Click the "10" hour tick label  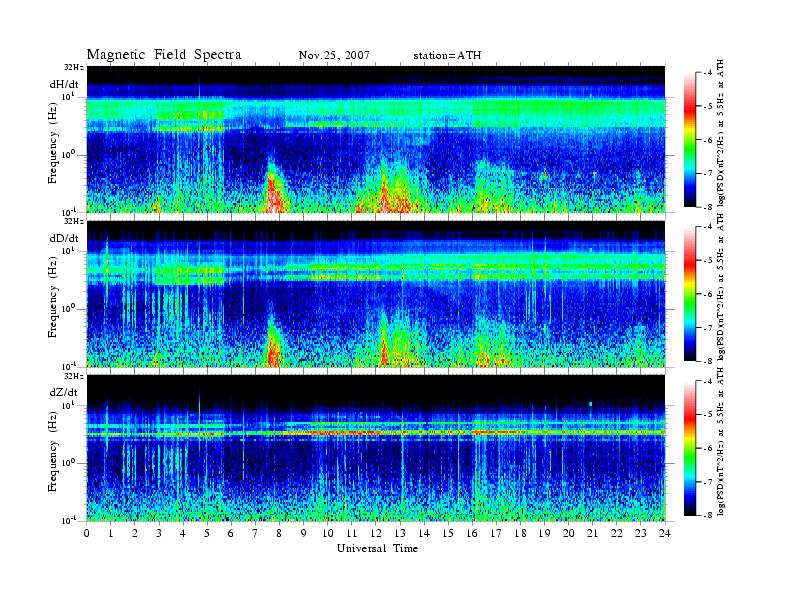point(328,534)
